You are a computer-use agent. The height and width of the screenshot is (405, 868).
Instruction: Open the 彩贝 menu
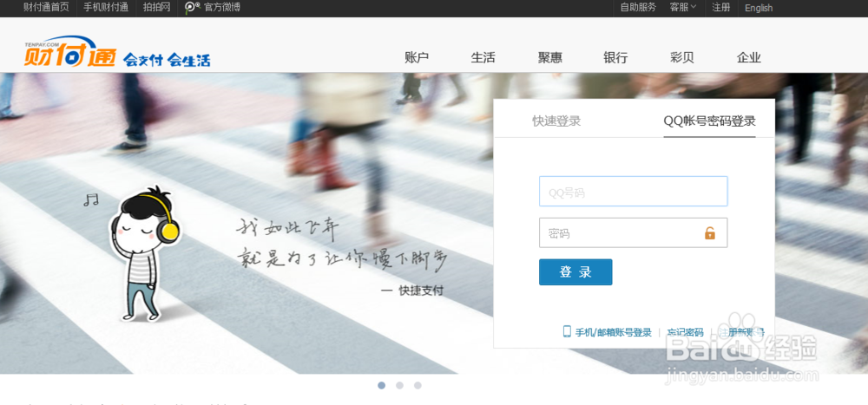pyautogui.click(x=682, y=57)
